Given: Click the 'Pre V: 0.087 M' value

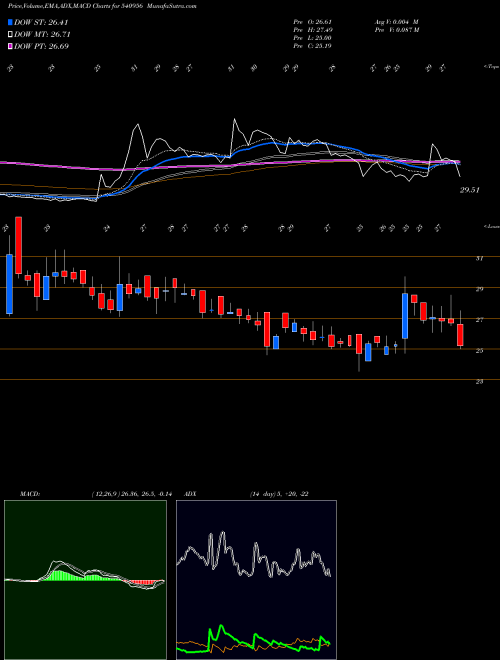Looking at the screenshot, I should point(396,30).
